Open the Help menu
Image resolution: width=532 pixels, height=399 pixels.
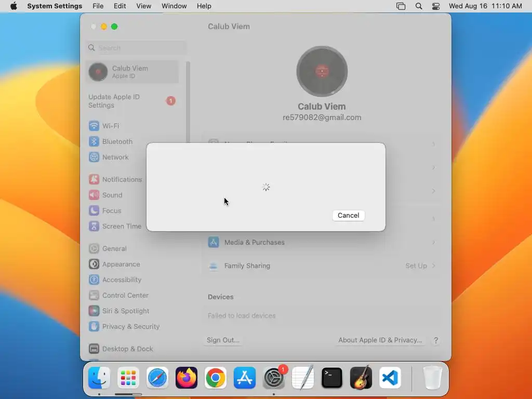click(204, 6)
